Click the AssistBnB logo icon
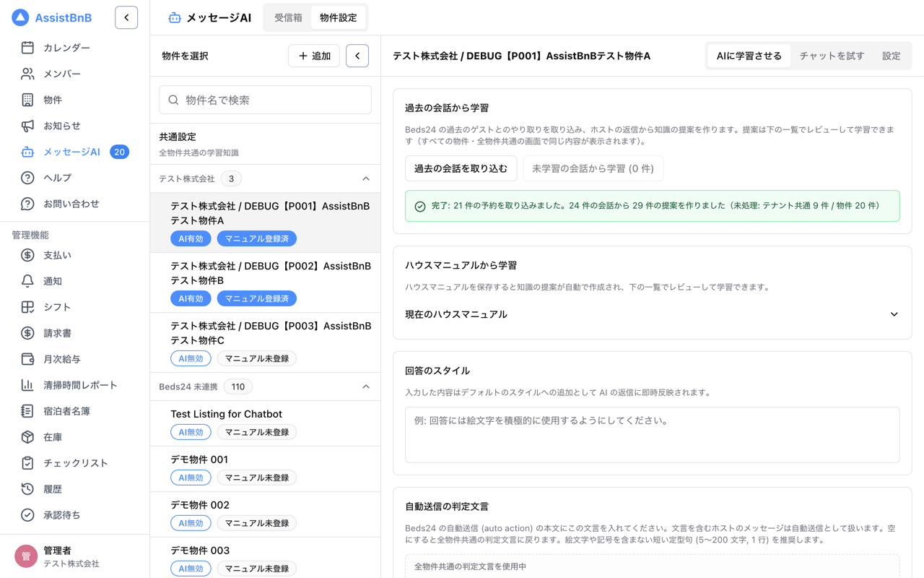This screenshot has width=924, height=578. pos(20,17)
